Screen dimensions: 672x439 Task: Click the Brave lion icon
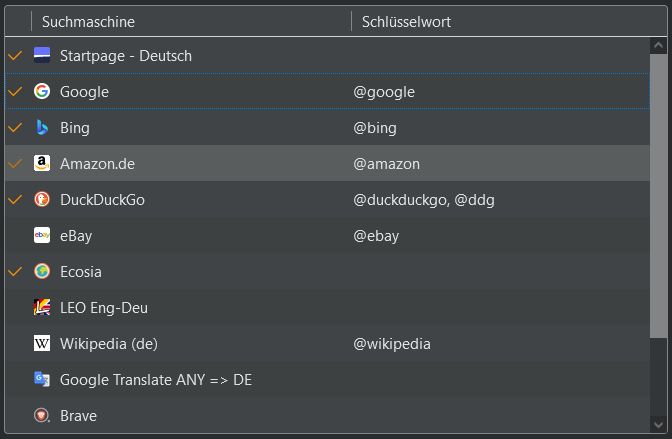pyautogui.click(x=42, y=415)
